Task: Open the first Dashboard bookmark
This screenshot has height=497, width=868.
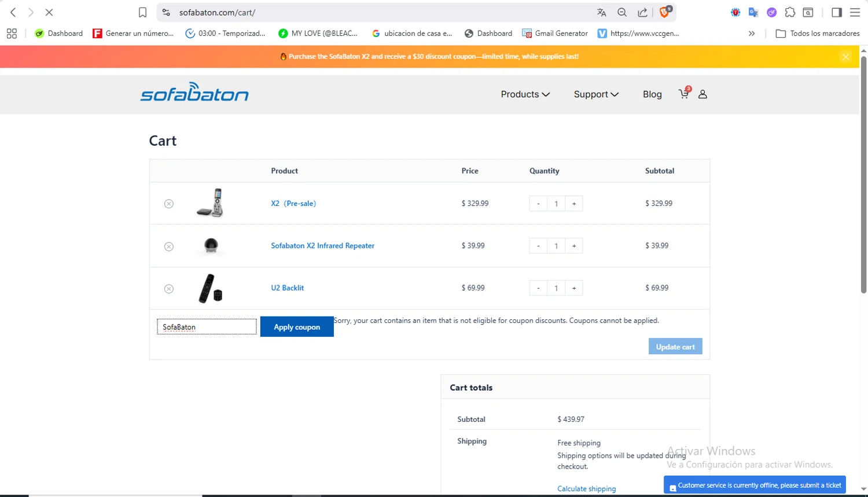Action: 58,34
